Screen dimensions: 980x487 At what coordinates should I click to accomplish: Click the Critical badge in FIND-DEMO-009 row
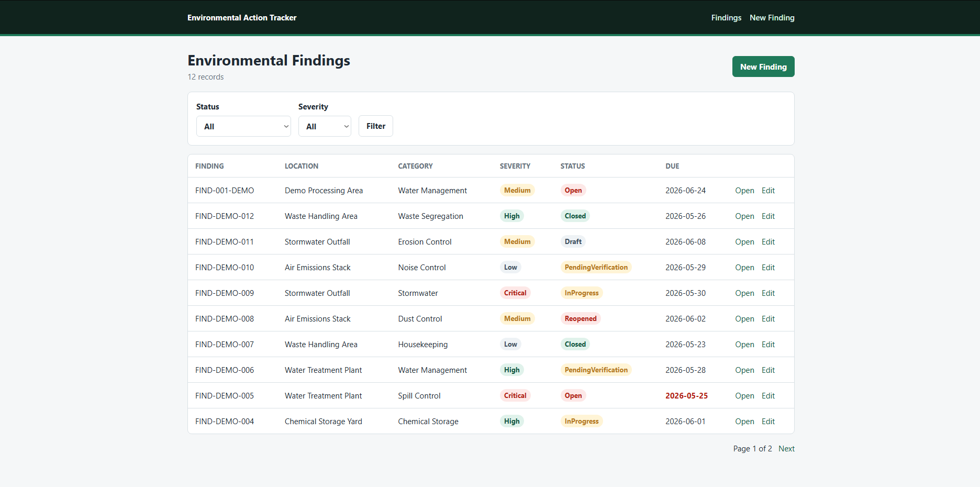[x=515, y=293]
